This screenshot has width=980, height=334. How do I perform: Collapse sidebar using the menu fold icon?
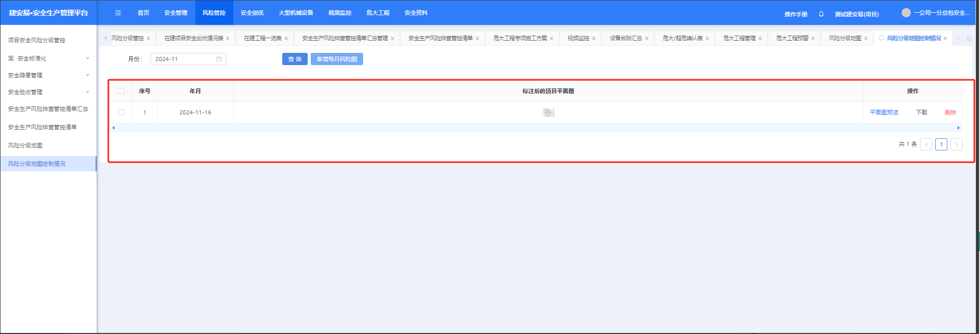(118, 13)
